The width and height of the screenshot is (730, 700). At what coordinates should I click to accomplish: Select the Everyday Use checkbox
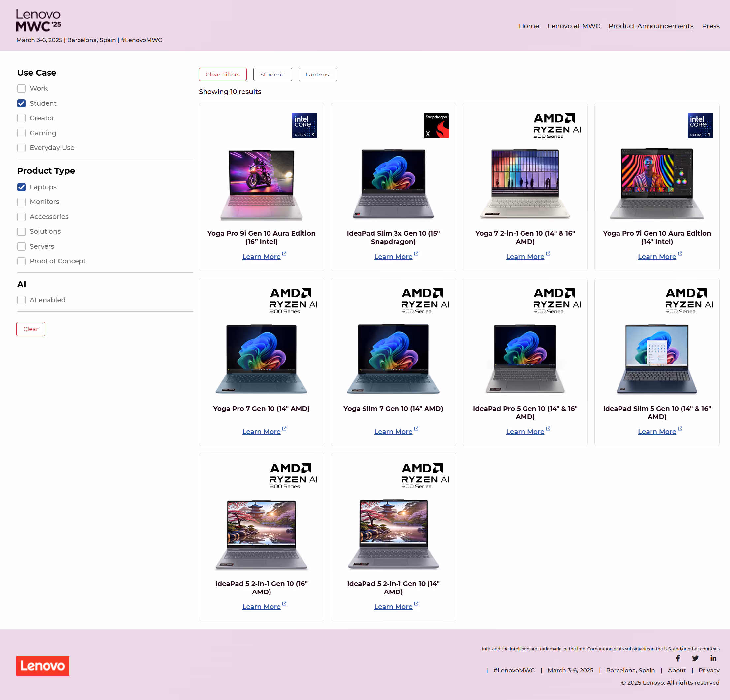21,148
